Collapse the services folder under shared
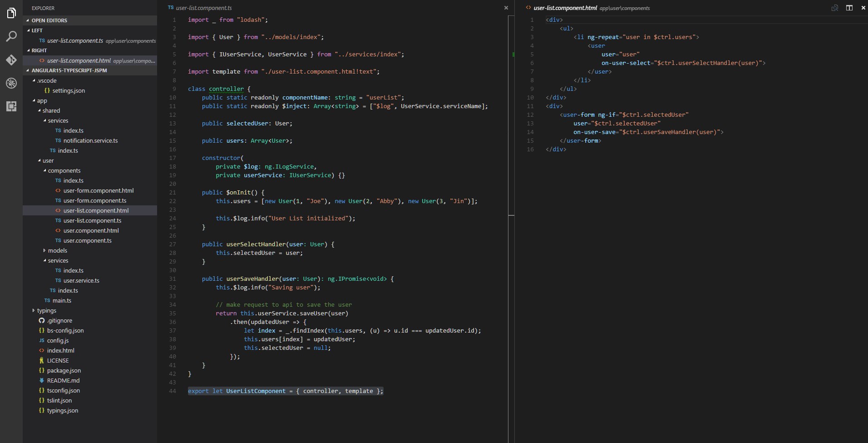This screenshot has width=868, height=443. [44, 120]
